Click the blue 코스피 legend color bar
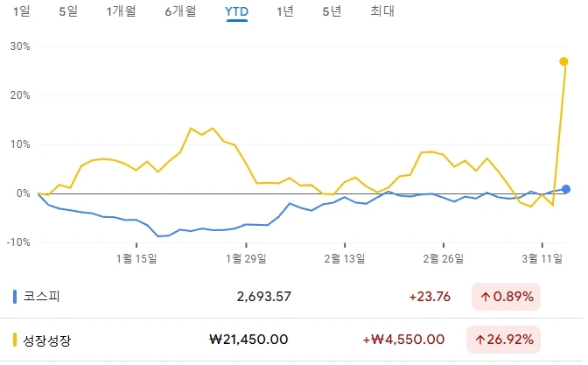This screenshot has width=588, height=365. [x=15, y=297]
